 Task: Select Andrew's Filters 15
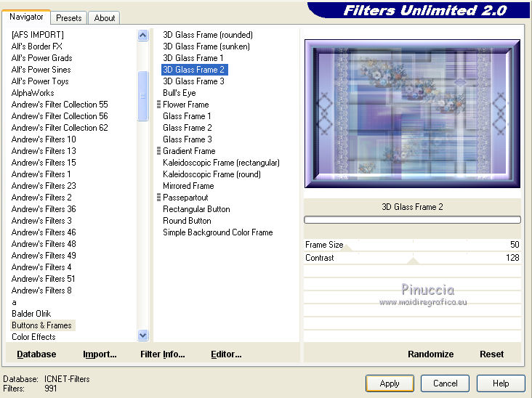[x=44, y=163]
